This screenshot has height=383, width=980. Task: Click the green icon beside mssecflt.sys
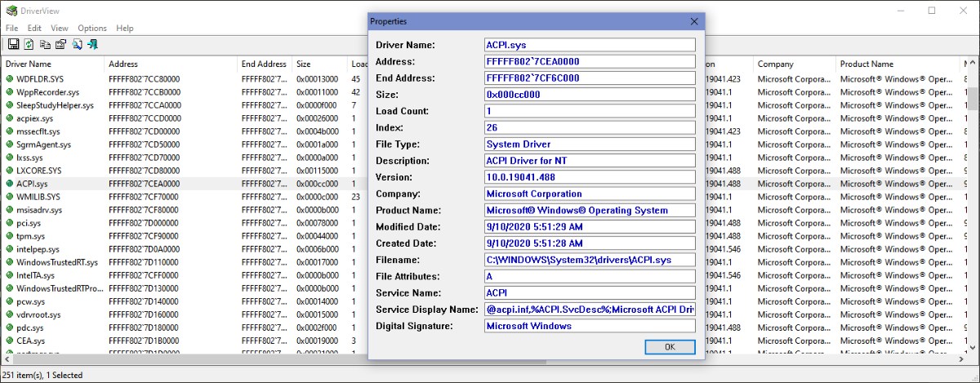(10, 131)
